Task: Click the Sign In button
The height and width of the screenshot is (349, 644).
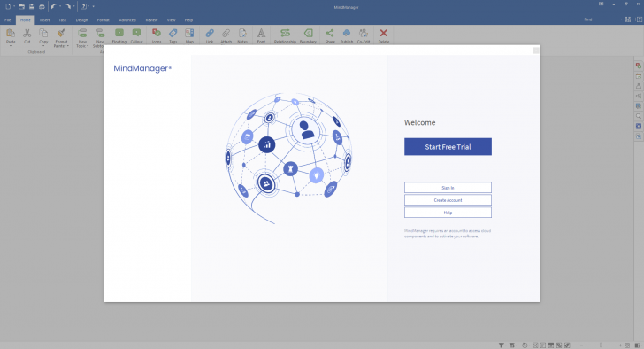Action: coord(448,188)
